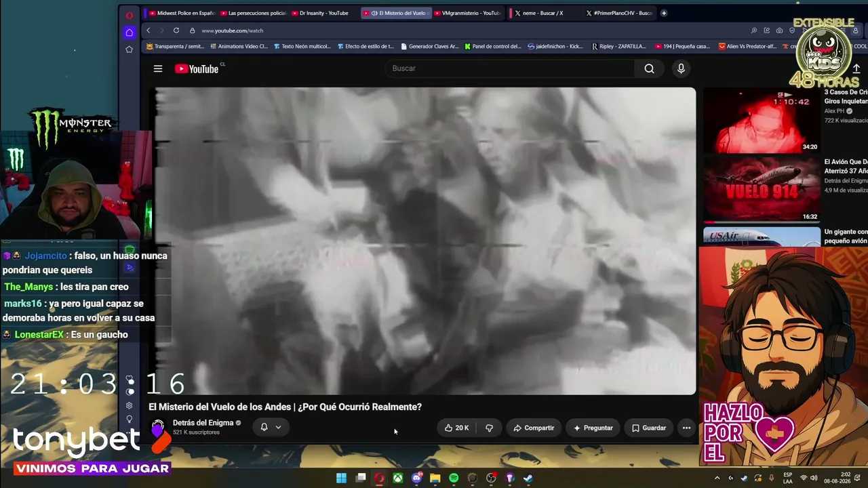Like the video showing 20 K

coord(457,428)
